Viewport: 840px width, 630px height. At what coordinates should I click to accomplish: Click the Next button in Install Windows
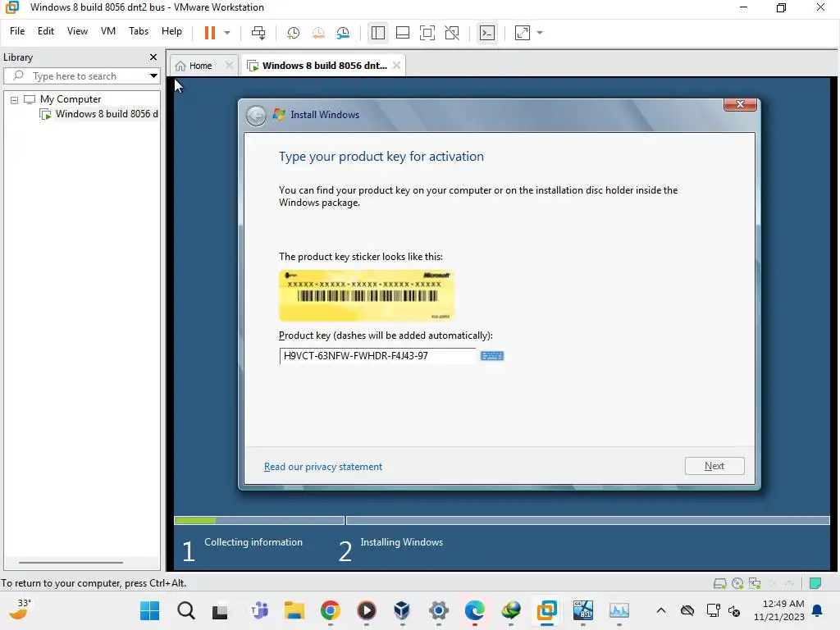click(714, 466)
